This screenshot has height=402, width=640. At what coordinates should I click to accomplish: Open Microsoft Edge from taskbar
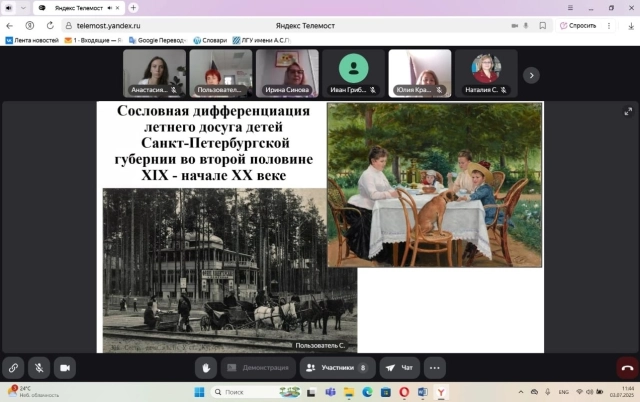coord(367,392)
